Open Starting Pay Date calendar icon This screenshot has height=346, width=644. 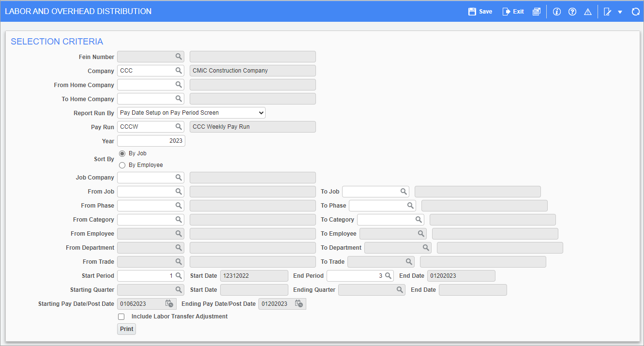pyautogui.click(x=169, y=304)
